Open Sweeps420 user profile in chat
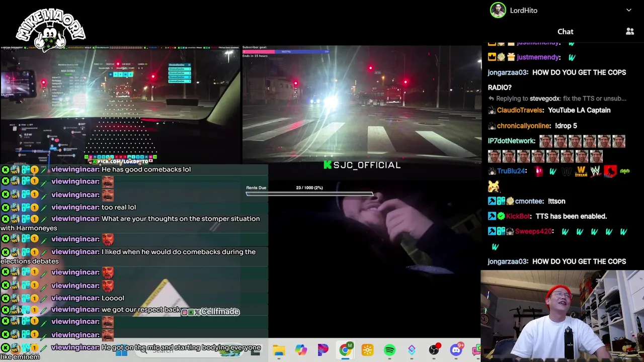Viewport: 644px width, 362px height. [534, 231]
